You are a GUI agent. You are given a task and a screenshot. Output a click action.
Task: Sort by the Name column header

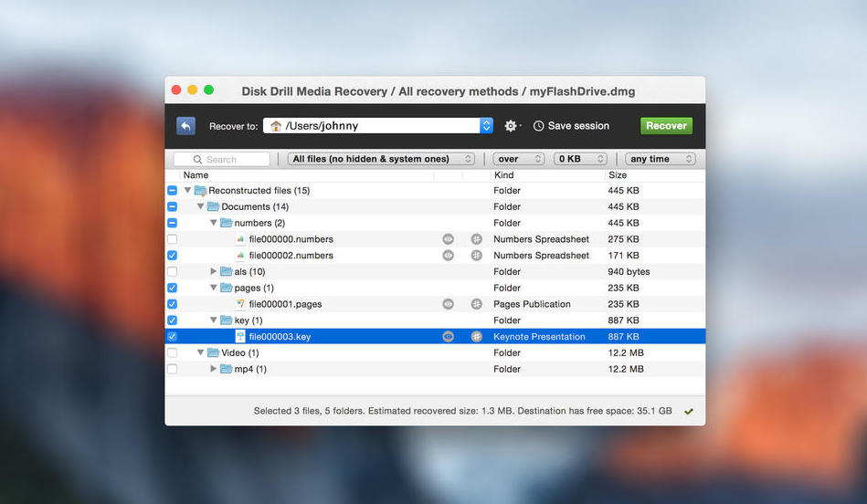pyautogui.click(x=196, y=175)
